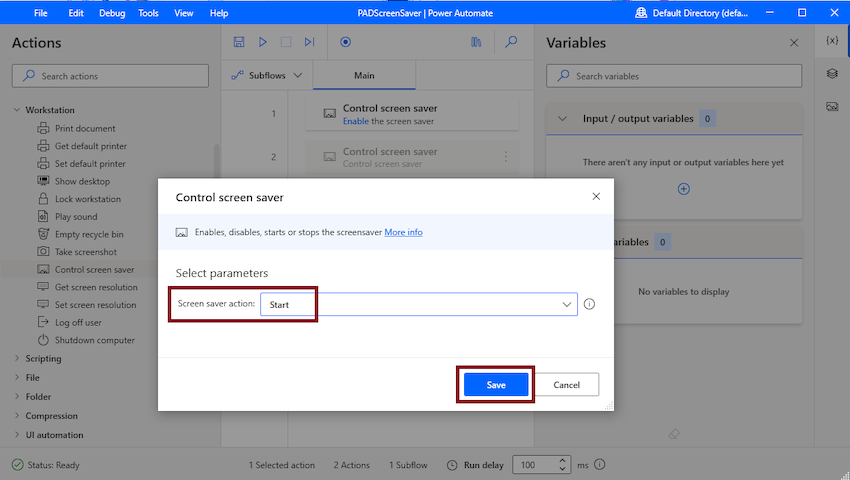The image size is (850, 480).
Task: Open the Screen saver action dropdown
Action: 419,304
